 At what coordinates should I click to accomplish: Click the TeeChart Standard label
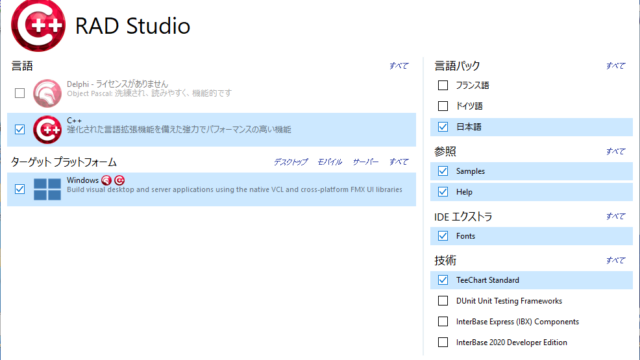(488, 280)
